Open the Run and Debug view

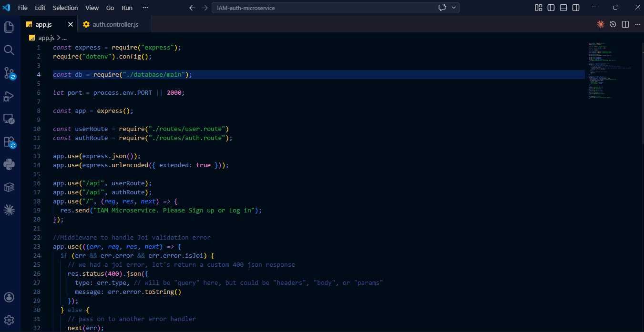tap(9, 96)
